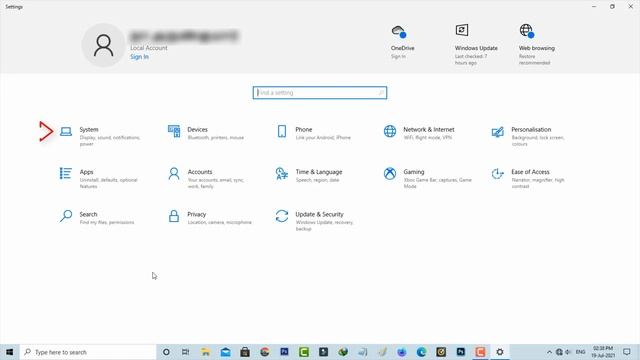The width and height of the screenshot is (640, 360).
Task: Click the Web browsing globe icon
Action: coord(527,31)
